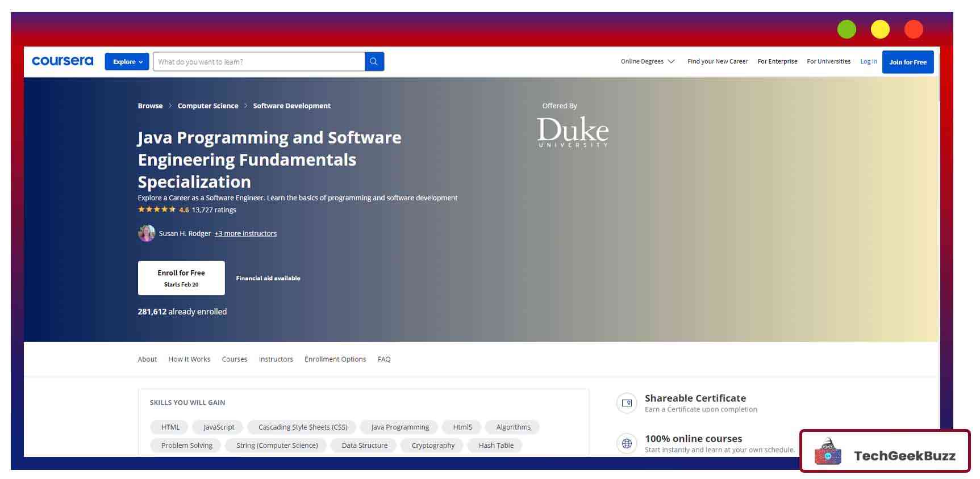Click the 'What do you want to learn?' field
The height and width of the screenshot is (479, 980).
click(258, 62)
